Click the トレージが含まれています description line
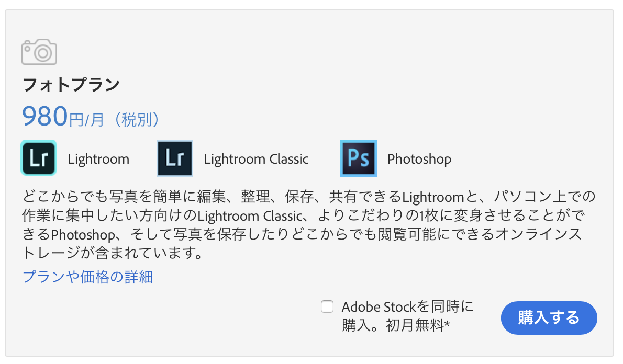Image resolution: width=623 pixels, height=364 pixels. [x=113, y=253]
